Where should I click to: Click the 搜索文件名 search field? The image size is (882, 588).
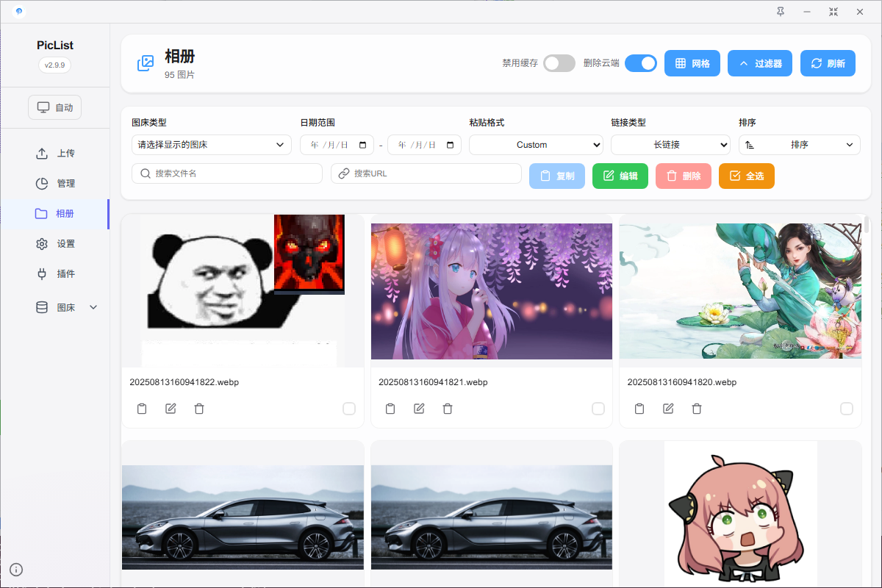pos(227,173)
